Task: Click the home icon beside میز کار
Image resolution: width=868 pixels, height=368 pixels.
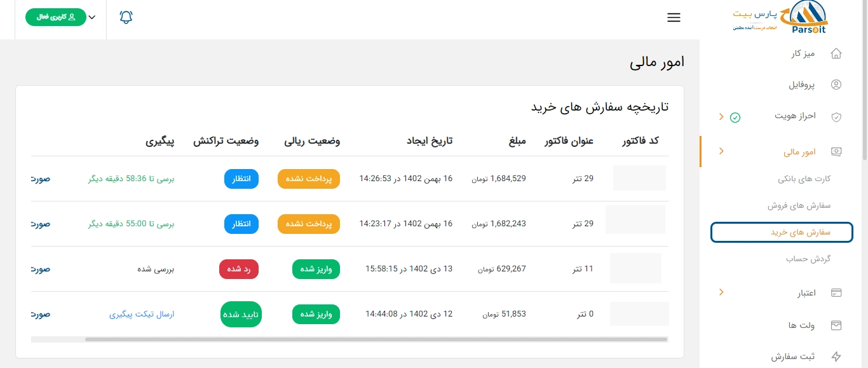Action: click(836, 53)
